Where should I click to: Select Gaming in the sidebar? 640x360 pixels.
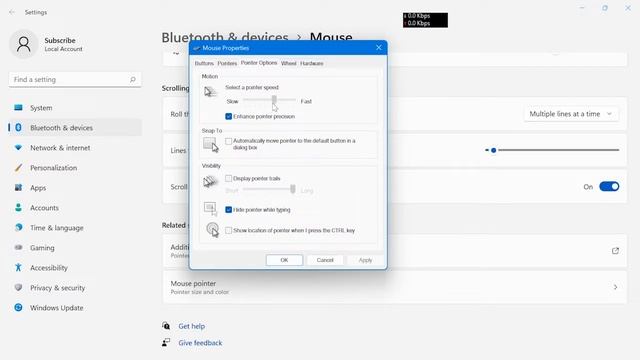[75, 248]
